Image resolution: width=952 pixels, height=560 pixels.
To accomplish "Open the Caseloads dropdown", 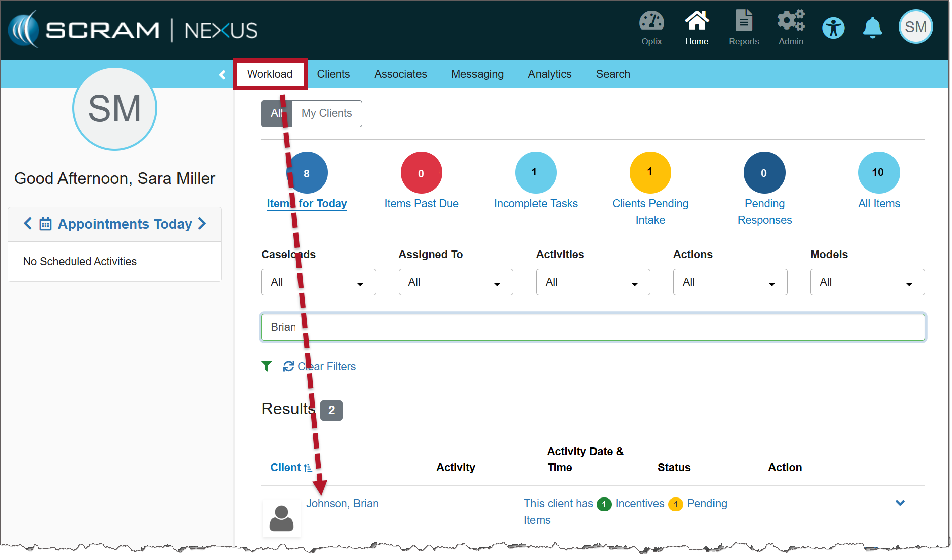I will click(x=318, y=282).
